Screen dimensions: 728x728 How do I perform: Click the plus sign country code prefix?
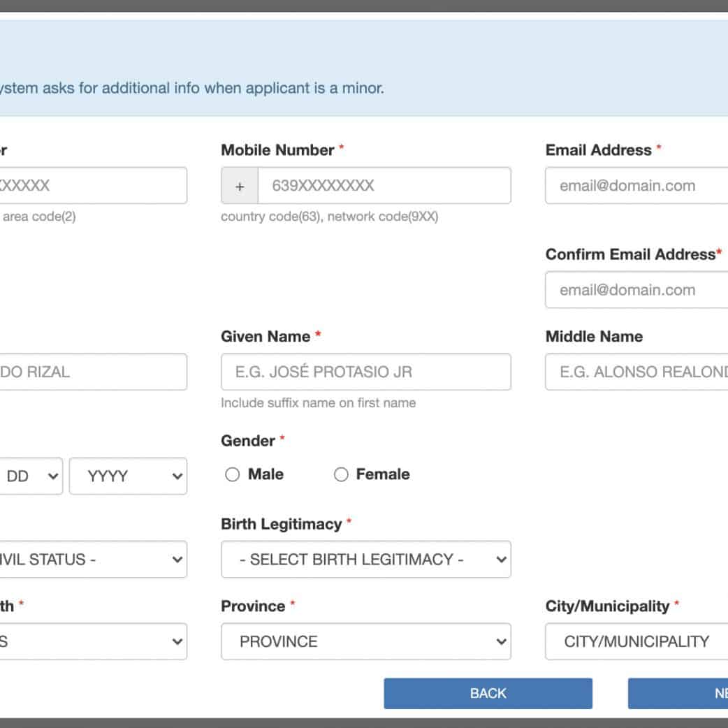pyautogui.click(x=240, y=186)
